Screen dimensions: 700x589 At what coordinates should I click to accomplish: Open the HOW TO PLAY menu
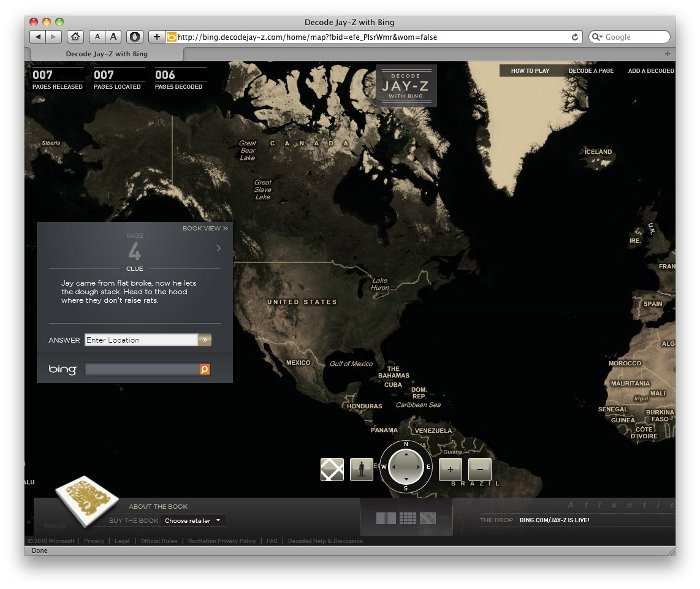pos(530,70)
